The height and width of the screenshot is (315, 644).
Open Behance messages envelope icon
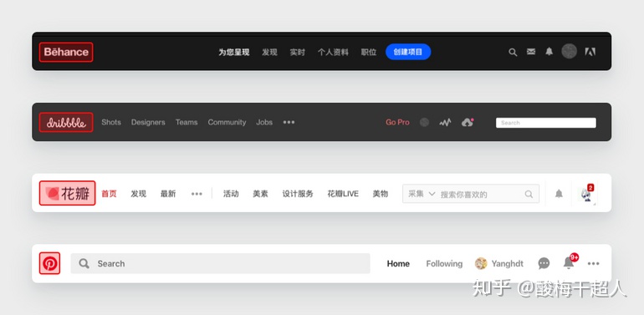tap(531, 52)
